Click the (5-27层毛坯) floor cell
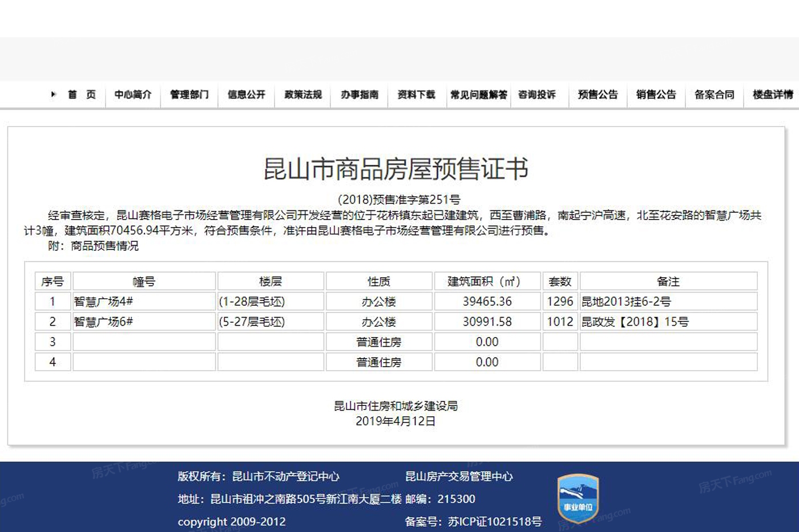The image size is (799, 532). (271, 322)
